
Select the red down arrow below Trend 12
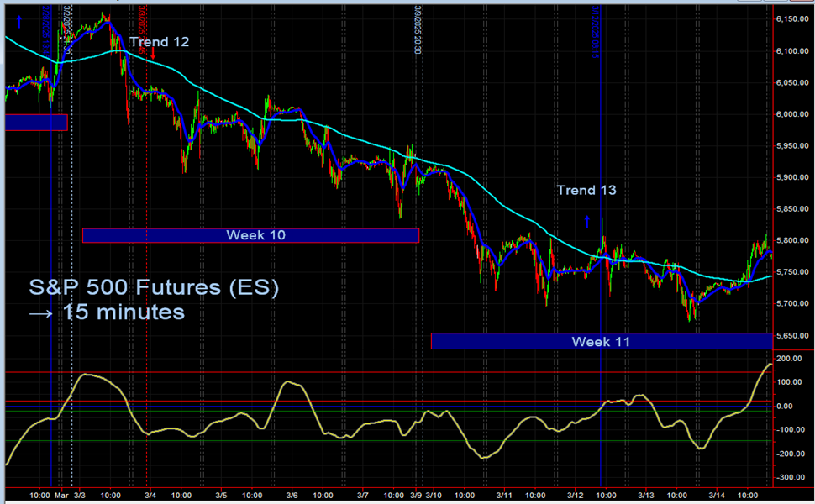(153, 52)
